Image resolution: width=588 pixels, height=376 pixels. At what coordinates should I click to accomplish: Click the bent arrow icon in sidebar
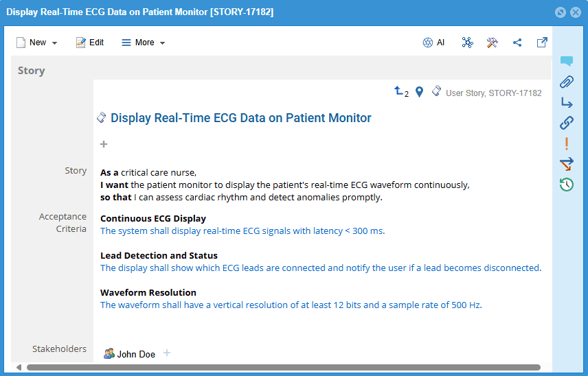tap(566, 103)
